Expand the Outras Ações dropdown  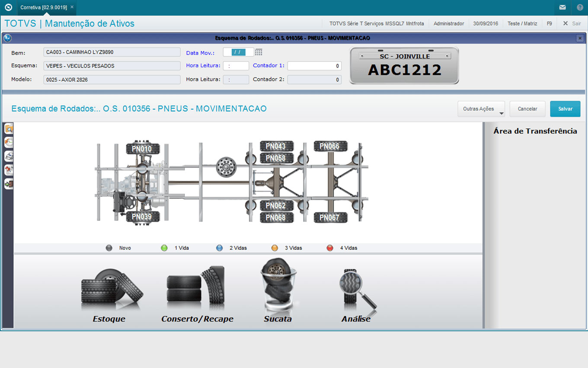(481, 109)
